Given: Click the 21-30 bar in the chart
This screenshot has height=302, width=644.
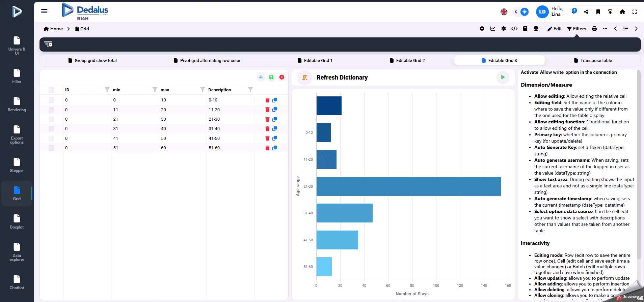Looking at the screenshot, I should (408, 186).
